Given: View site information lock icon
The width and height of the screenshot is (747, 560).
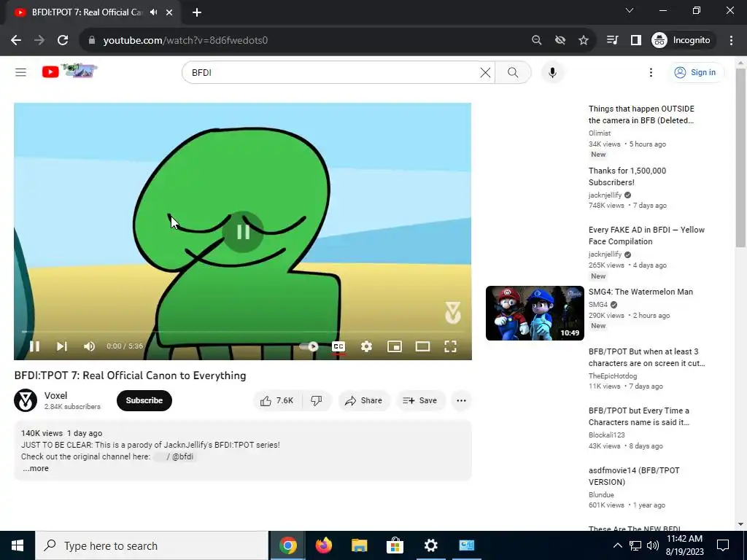Looking at the screenshot, I should tap(92, 40).
